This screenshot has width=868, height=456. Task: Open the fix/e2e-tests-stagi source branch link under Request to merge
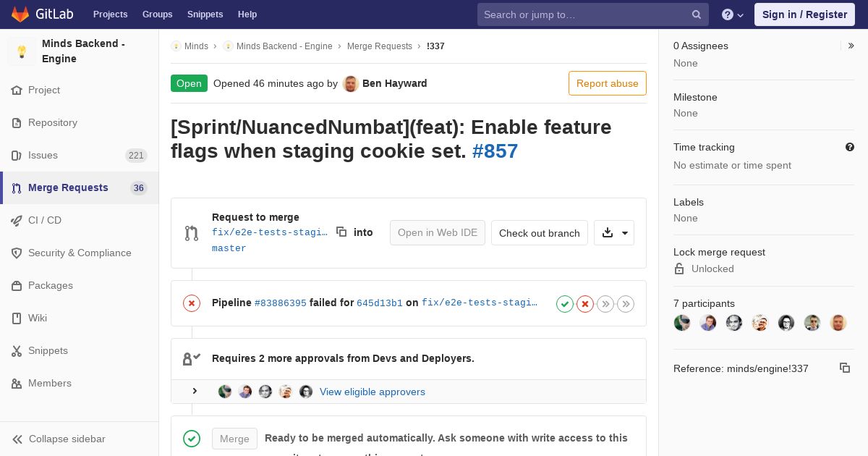tap(270, 232)
